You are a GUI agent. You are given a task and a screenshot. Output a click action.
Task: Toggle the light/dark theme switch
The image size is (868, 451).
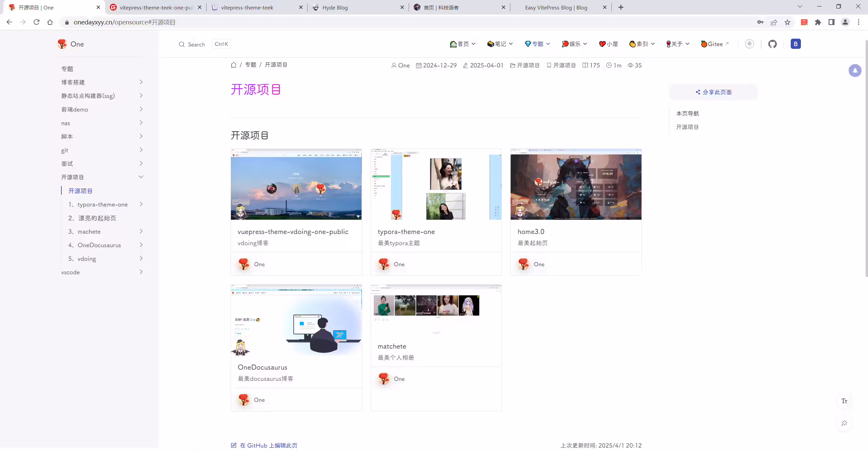[x=749, y=44]
